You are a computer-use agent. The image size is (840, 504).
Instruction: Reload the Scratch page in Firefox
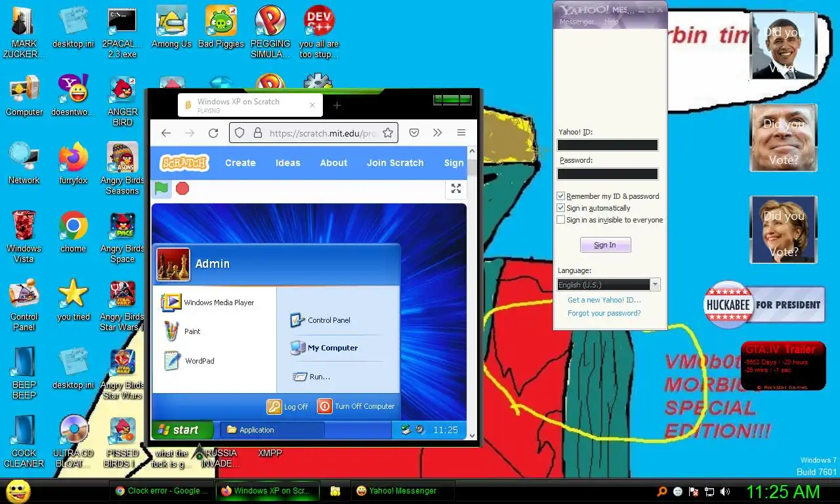click(x=213, y=133)
